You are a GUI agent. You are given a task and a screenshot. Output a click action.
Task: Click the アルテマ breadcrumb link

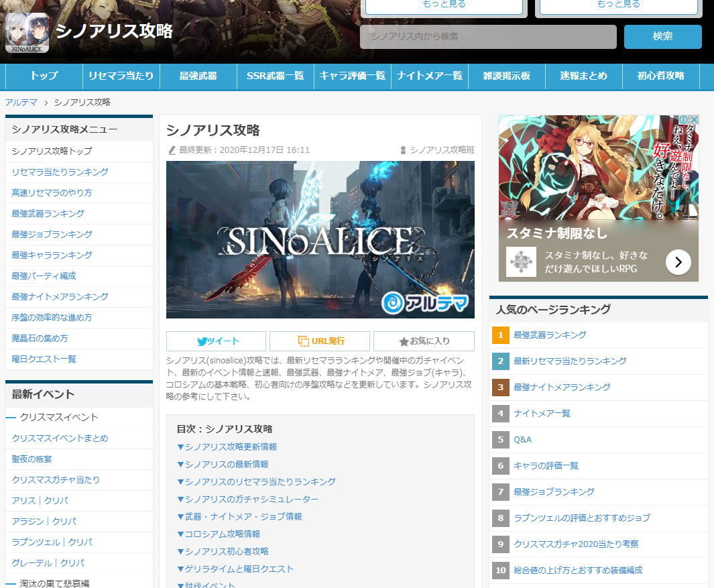(x=21, y=103)
